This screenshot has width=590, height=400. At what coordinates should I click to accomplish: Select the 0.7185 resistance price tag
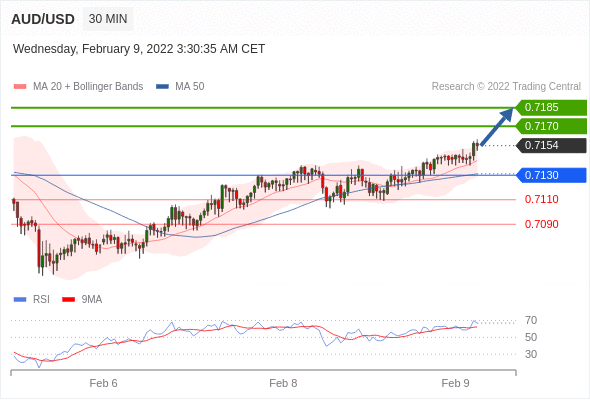[x=551, y=107]
